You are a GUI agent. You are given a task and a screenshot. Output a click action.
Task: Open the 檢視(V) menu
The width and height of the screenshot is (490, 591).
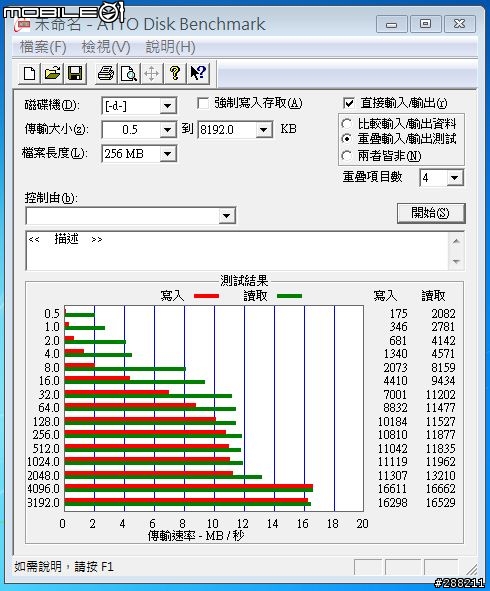tap(106, 47)
